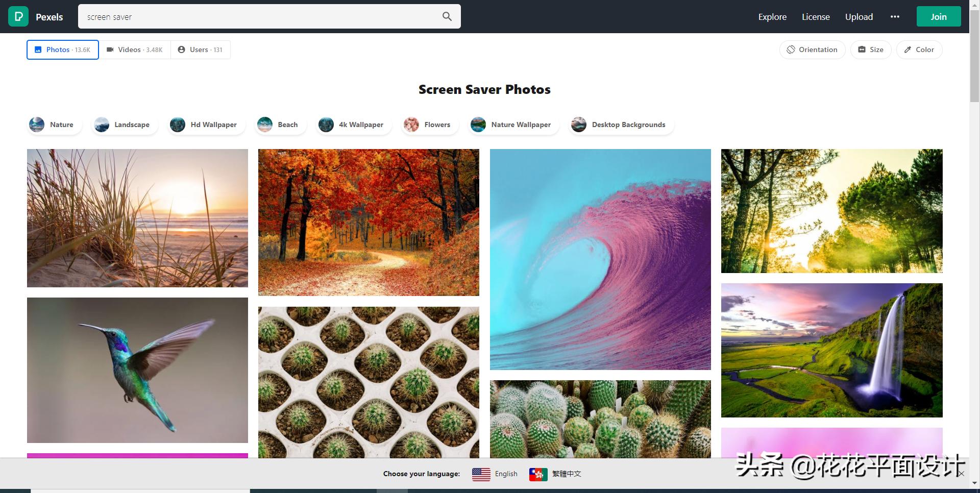Open the waterfall landscape photo
980x493 pixels.
click(832, 350)
